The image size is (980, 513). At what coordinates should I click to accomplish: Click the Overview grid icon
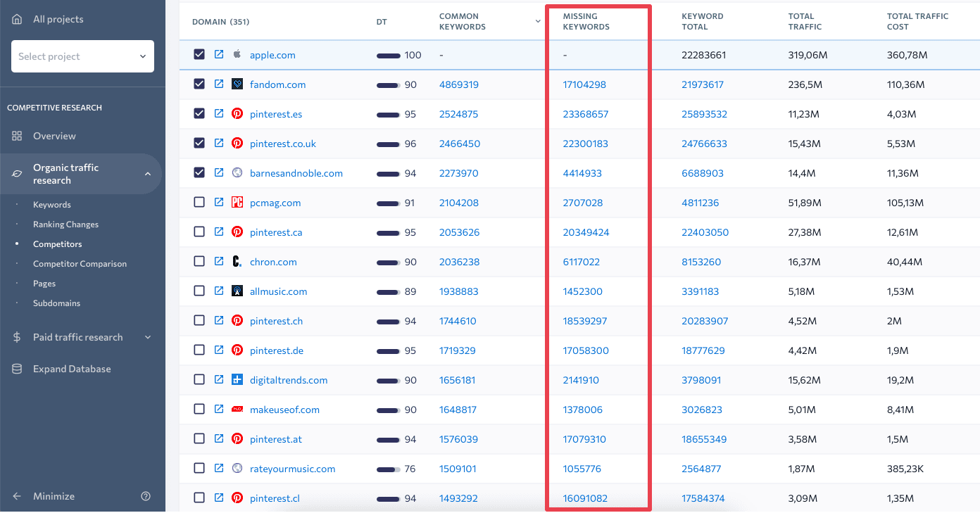(17, 136)
